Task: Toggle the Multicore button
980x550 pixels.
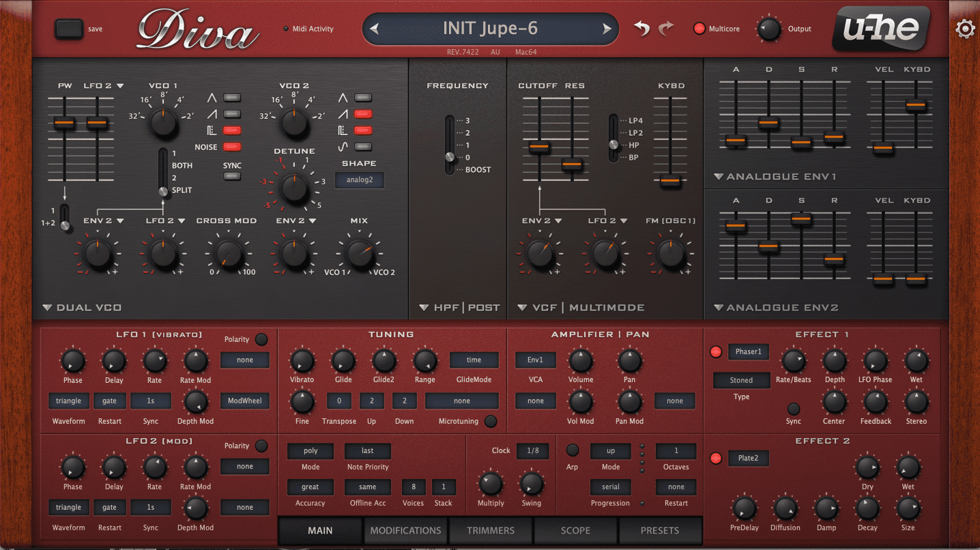Action: pyautogui.click(x=700, y=29)
